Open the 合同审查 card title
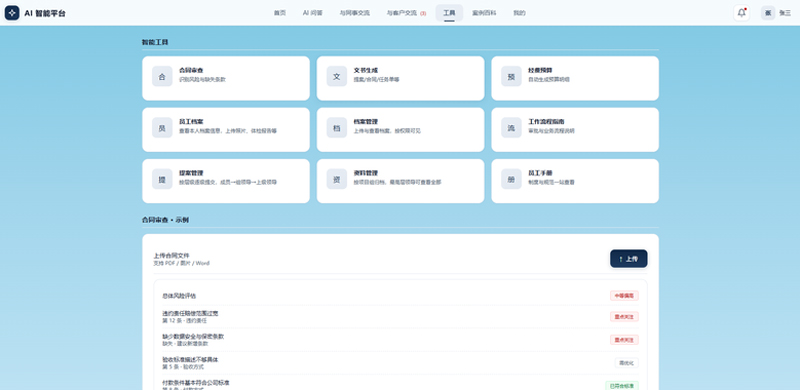Screen dimensions: 800x390 click(191, 70)
